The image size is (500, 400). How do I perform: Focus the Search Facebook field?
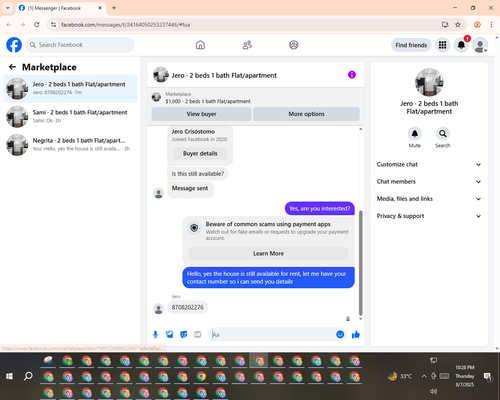pos(80,45)
